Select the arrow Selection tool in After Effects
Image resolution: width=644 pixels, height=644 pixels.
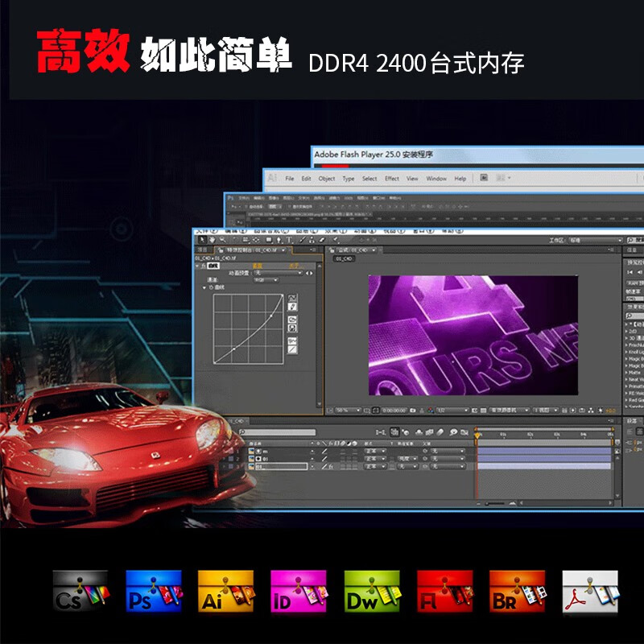coord(202,240)
